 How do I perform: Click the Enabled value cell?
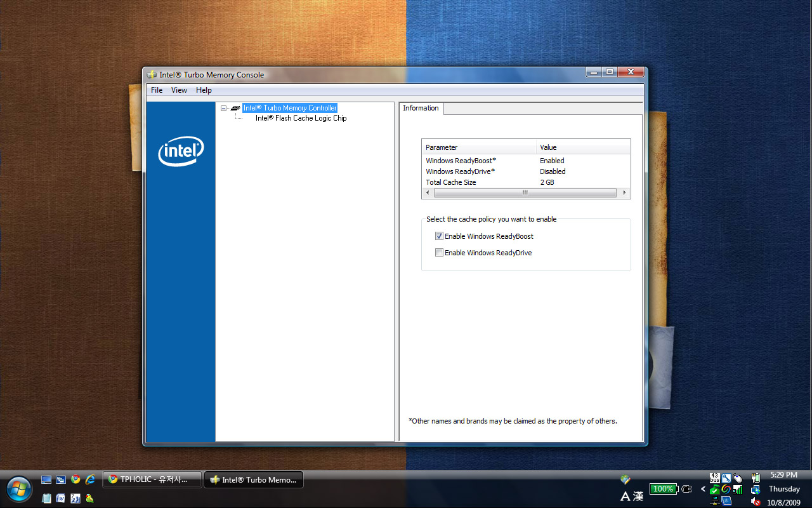point(552,161)
